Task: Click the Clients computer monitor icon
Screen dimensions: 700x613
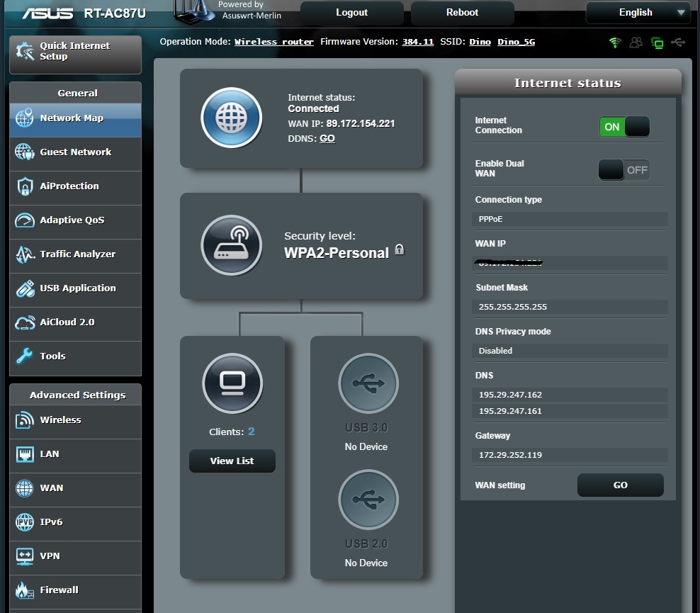Action: click(x=232, y=383)
